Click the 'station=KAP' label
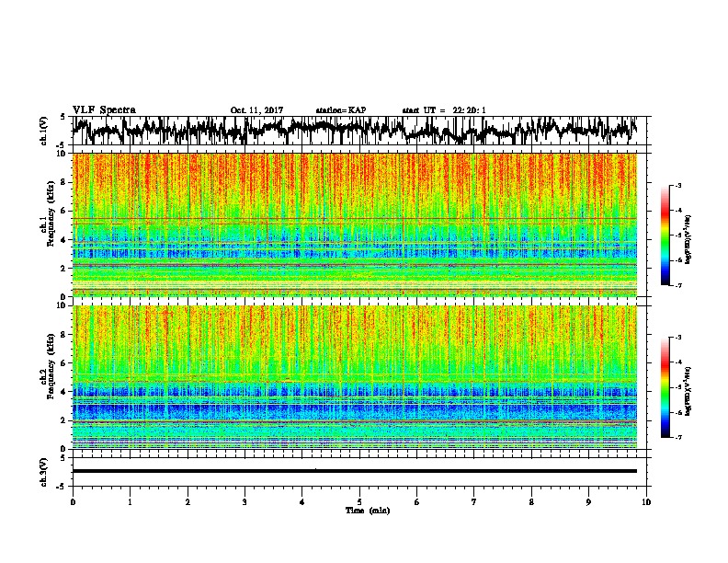The height and width of the screenshot is (563, 728). pos(341,110)
